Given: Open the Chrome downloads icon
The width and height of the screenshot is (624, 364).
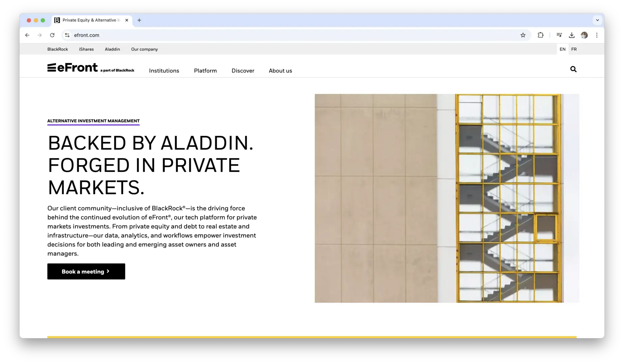Looking at the screenshot, I should pos(571,35).
